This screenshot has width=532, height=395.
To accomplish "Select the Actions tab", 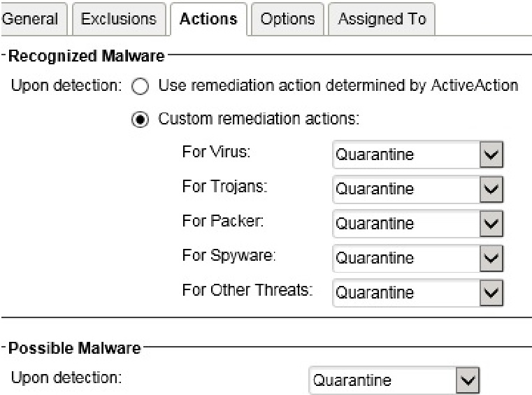I will coord(208,19).
